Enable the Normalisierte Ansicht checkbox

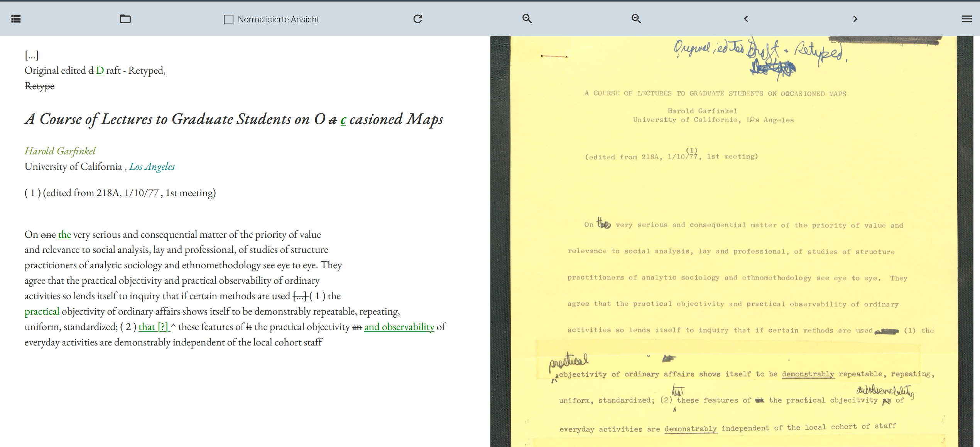click(228, 19)
